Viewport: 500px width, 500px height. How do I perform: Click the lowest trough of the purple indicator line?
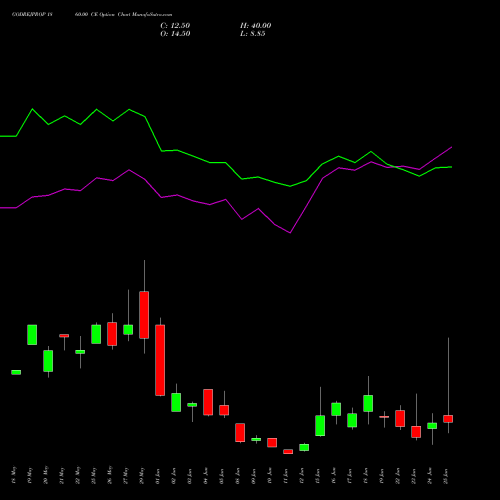pyautogui.click(x=290, y=233)
